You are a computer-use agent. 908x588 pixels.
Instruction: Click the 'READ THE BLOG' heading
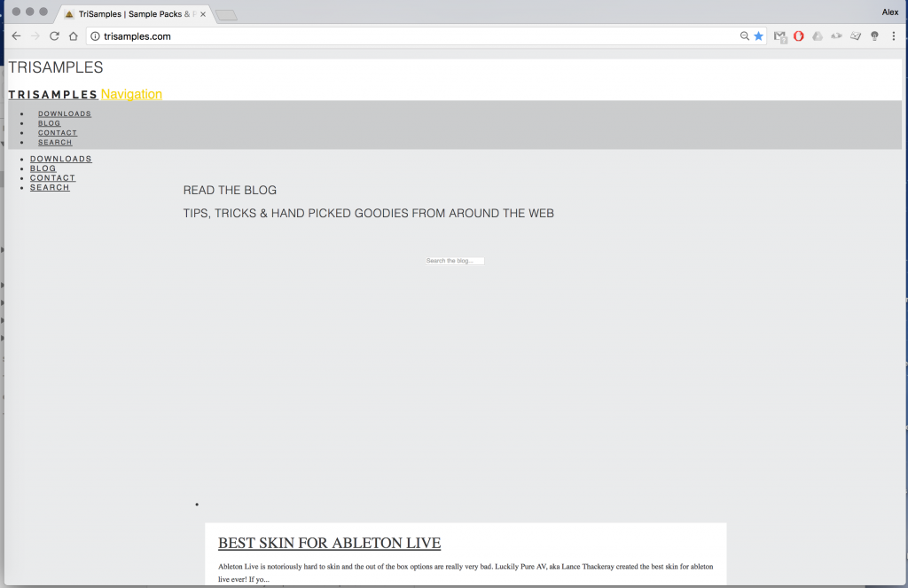[230, 190]
